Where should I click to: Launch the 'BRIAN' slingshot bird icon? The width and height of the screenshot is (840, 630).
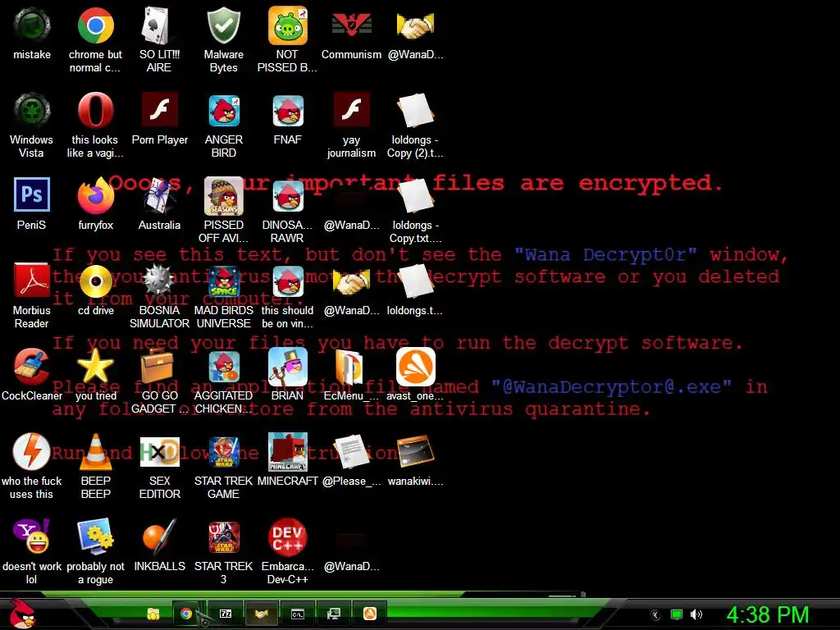tap(288, 367)
